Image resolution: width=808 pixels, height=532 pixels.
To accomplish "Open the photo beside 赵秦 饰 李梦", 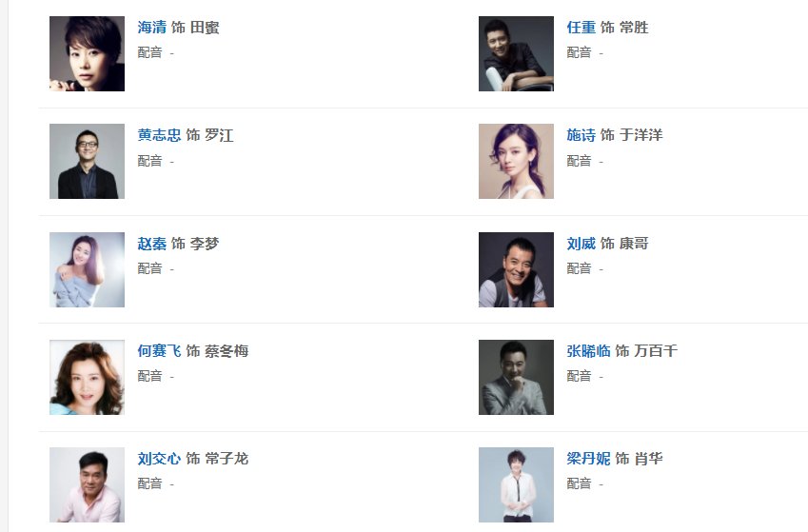I will 87,269.
